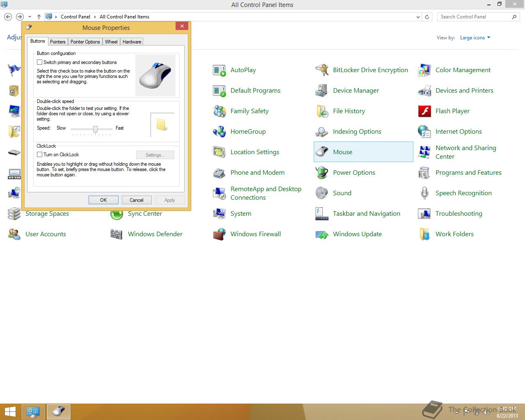Click the Windows Defender wall icon
The width and height of the screenshot is (525, 420).
117,234
